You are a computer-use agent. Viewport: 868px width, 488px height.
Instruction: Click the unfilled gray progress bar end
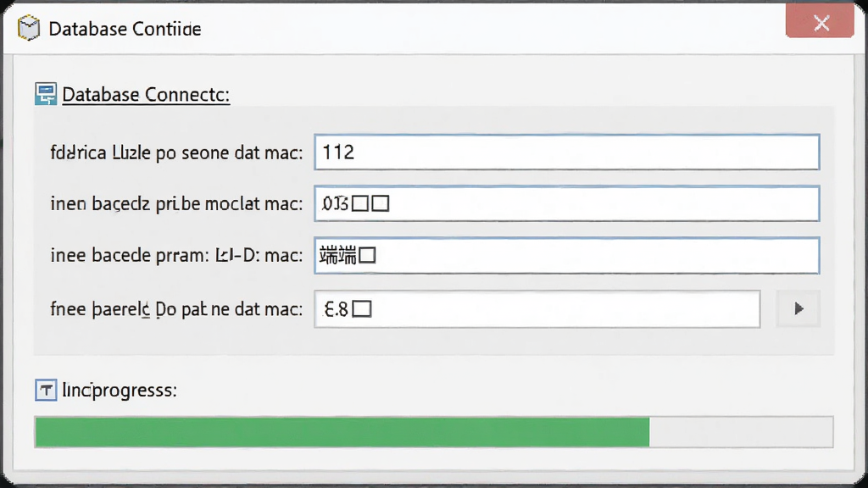click(741, 432)
